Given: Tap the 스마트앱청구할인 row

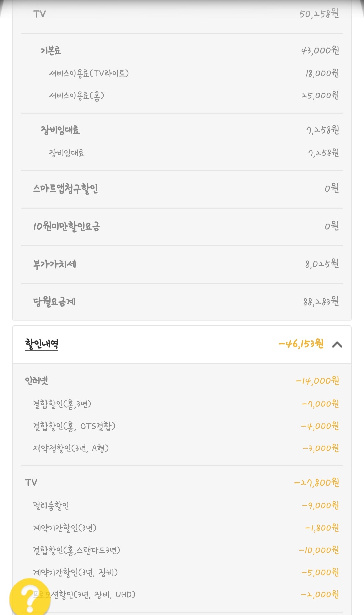Looking at the screenshot, I should 182,189.
